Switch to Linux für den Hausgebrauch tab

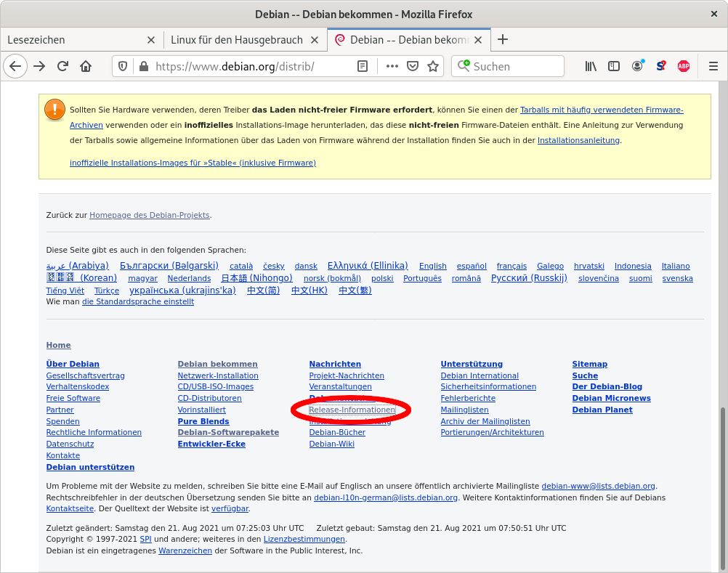[245, 40]
